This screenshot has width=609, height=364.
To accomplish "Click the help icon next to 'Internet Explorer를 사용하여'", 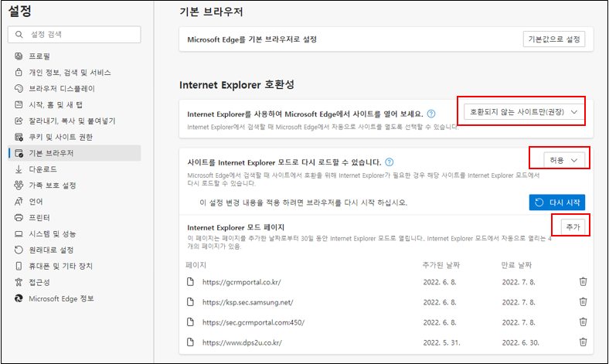I will tap(431, 114).
